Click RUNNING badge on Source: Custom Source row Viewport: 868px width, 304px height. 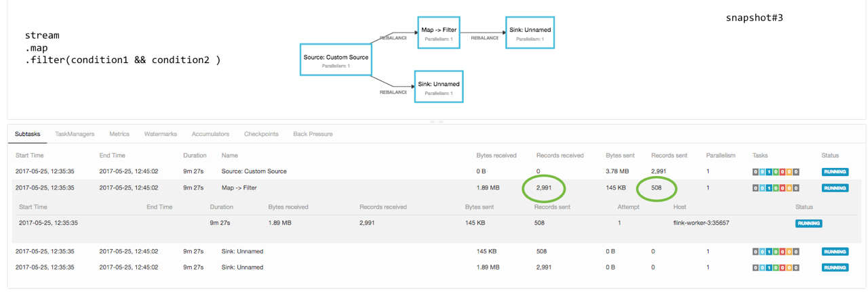(x=835, y=172)
